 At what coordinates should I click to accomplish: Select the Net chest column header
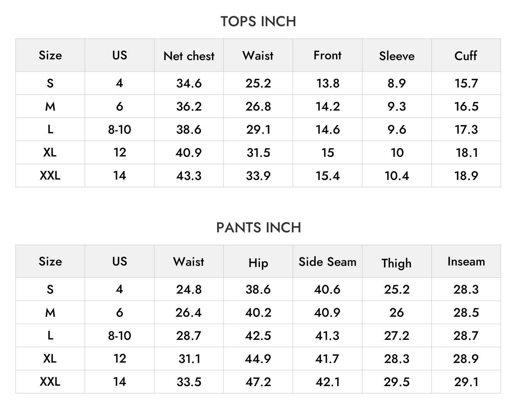[189, 56]
